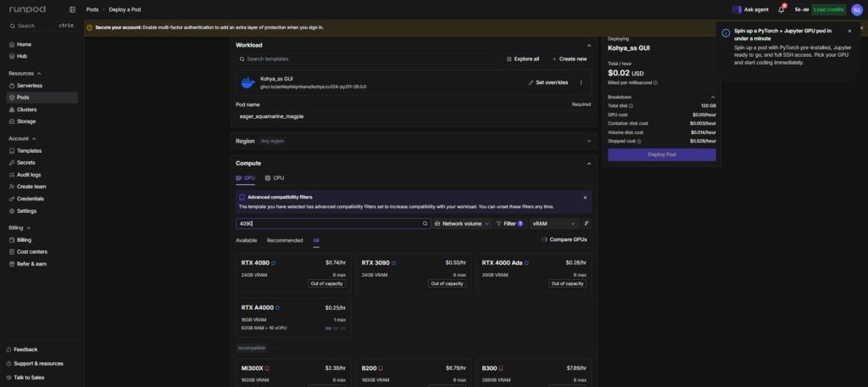This screenshot has height=387, width=868.
Task: Close the PyTorch Jupyter notification popup
Action: click(849, 31)
